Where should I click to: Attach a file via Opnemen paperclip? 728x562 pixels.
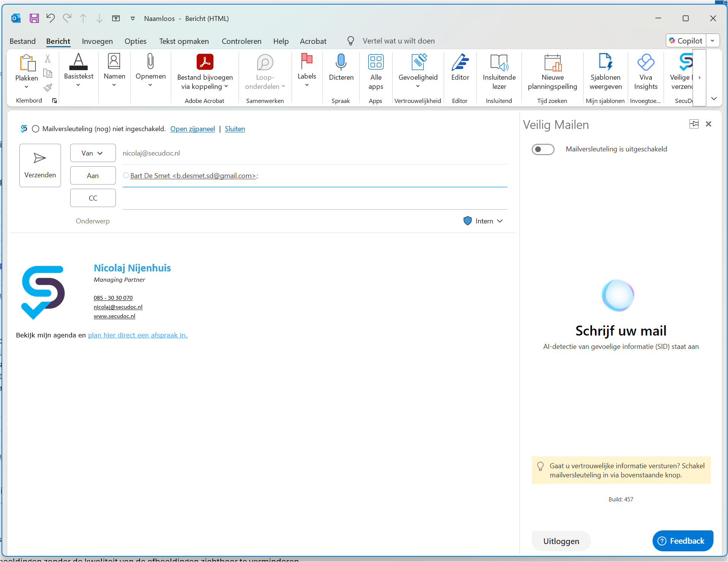[x=151, y=71]
